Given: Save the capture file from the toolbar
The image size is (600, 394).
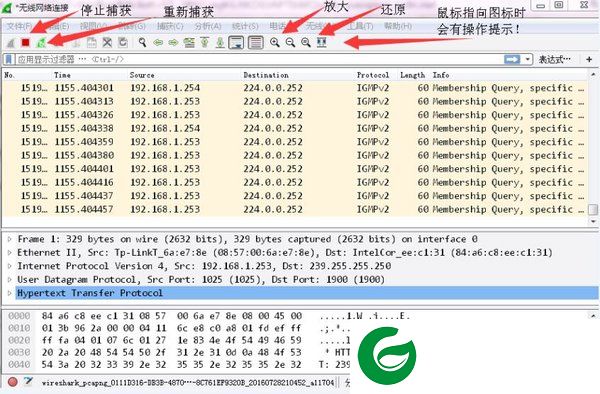Looking at the screenshot, I should point(92,42).
